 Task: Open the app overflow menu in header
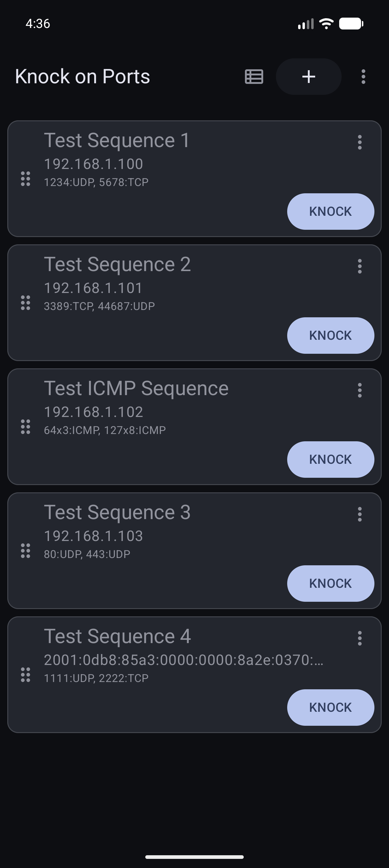[x=363, y=77]
